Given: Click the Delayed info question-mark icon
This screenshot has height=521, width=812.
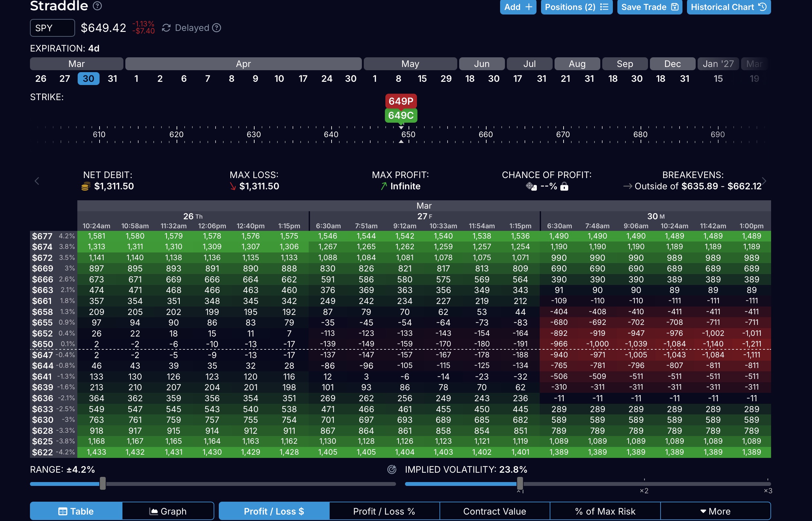Looking at the screenshot, I should [x=217, y=28].
